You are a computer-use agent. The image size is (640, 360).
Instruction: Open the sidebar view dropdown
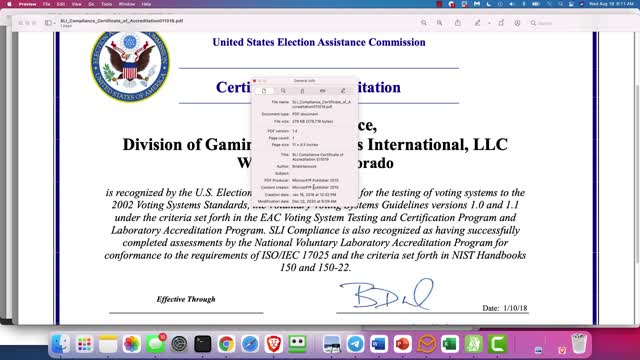point(50,23)
